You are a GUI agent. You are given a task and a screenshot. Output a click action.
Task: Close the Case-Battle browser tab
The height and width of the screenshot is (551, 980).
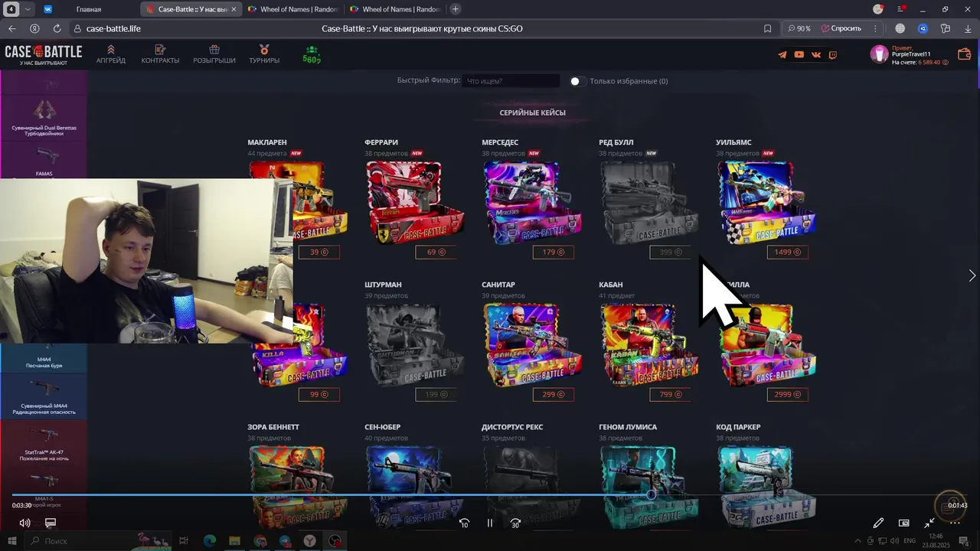click(234, 9)
